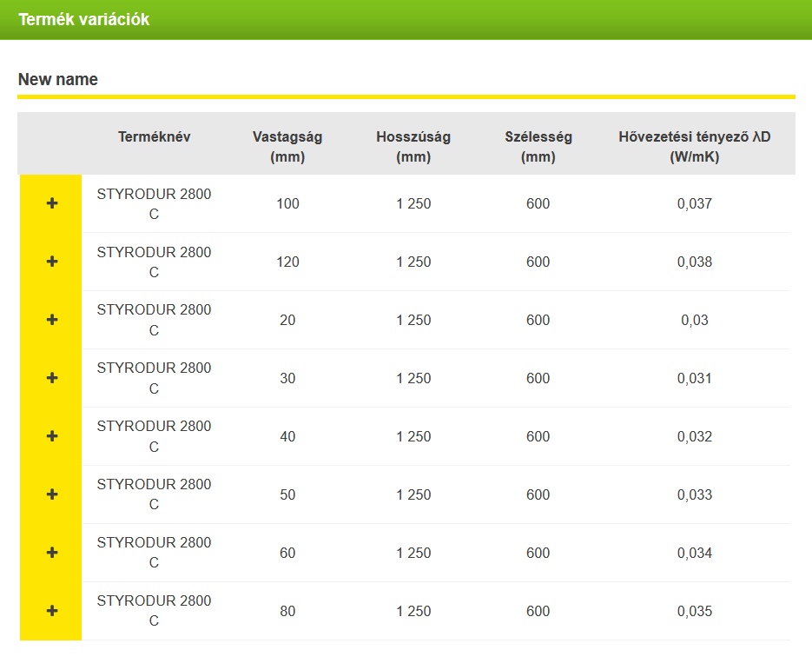Viewport: 812px width, 670px height.
Task: Click the thickness value 40
Action: pyautogui.click(x=287, y=436)
